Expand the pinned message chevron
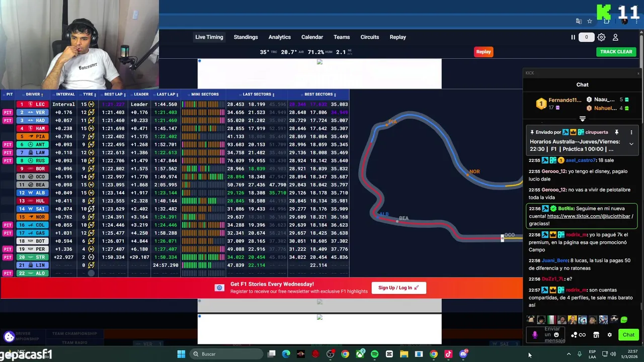The width and height of the screenshot is (644, 362). tap(631, 144)
